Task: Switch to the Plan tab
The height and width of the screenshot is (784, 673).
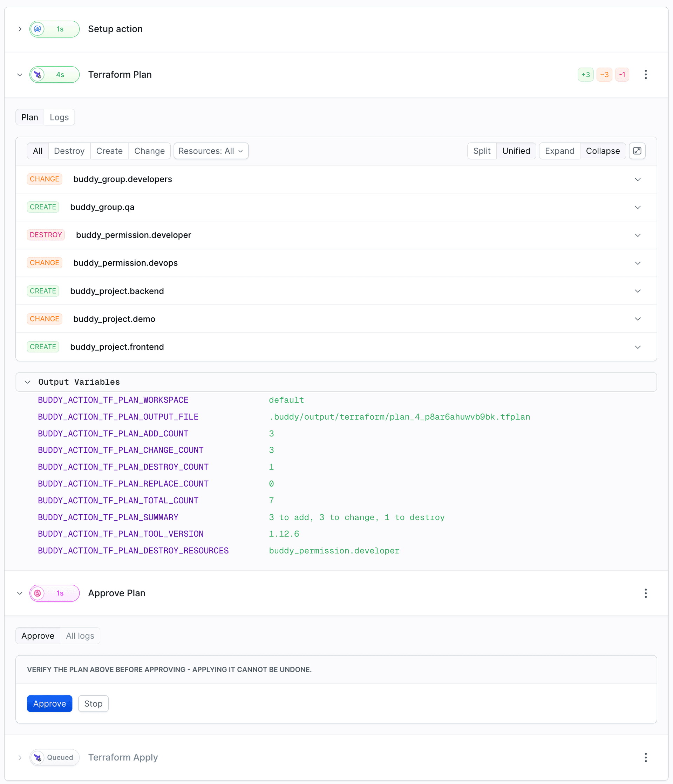Action: pyautogui.click(x=30, y=117)
